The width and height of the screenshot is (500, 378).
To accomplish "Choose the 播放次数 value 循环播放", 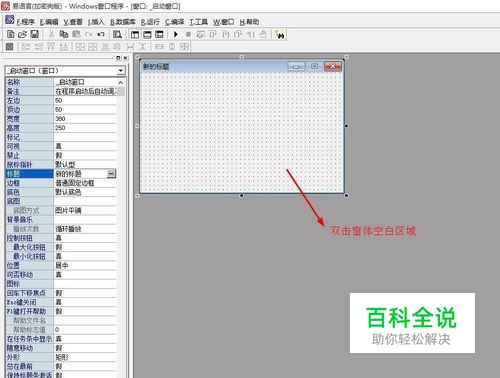I will tap(85, 229).
